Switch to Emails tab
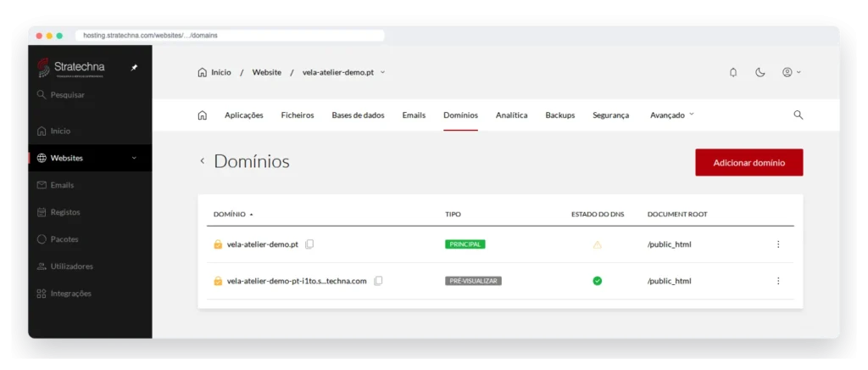 pyautogui.click(x=414, y=115)
